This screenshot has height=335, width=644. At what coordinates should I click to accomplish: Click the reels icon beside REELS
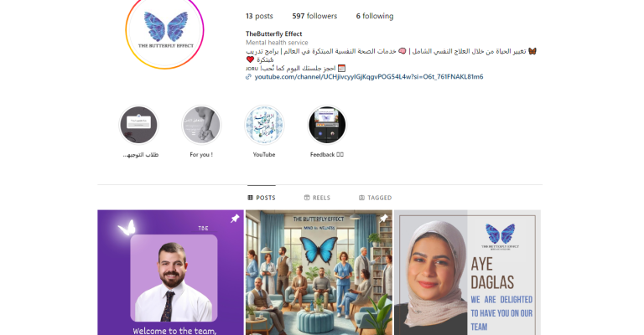(307, 198)
